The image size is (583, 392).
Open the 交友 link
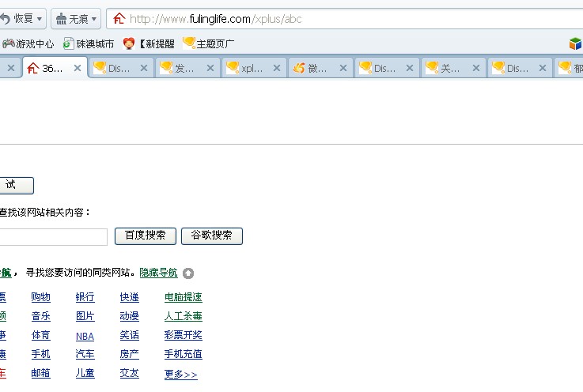click(x=130, y=373)
